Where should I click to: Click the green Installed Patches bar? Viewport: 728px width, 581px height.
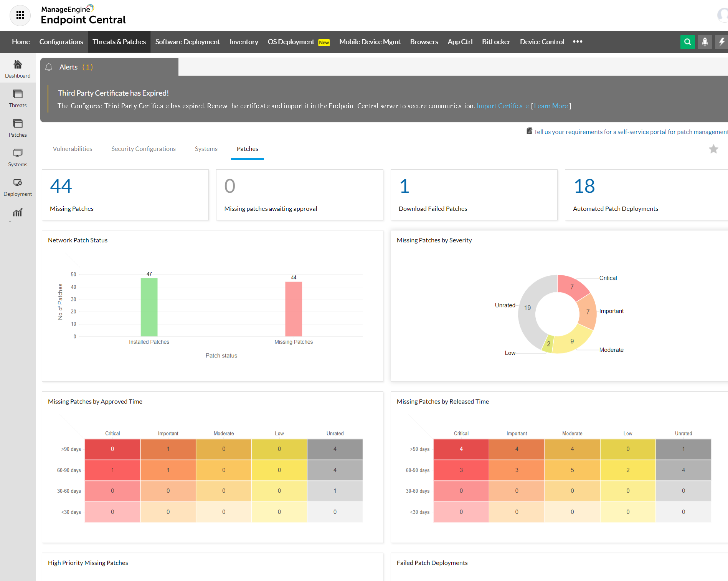coord(149,307)
